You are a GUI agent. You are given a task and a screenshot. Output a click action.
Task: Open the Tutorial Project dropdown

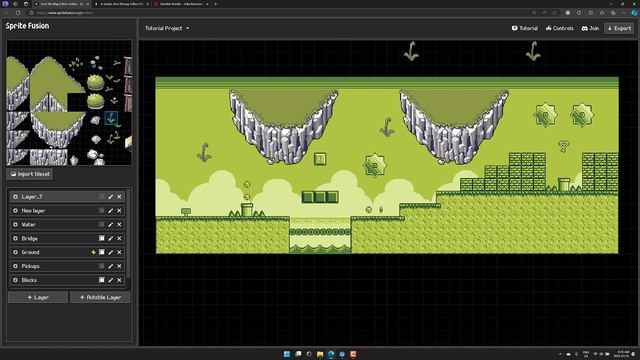pyautogui.click(x=167, y=28)
